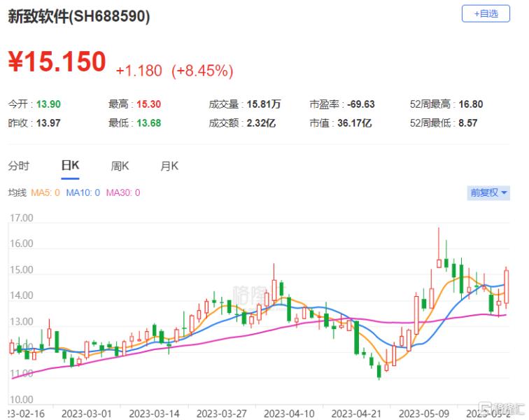The height and width of the screenshot is (420, 529).
Task: Click the 最高 high value 15.30
Action: 149,104
